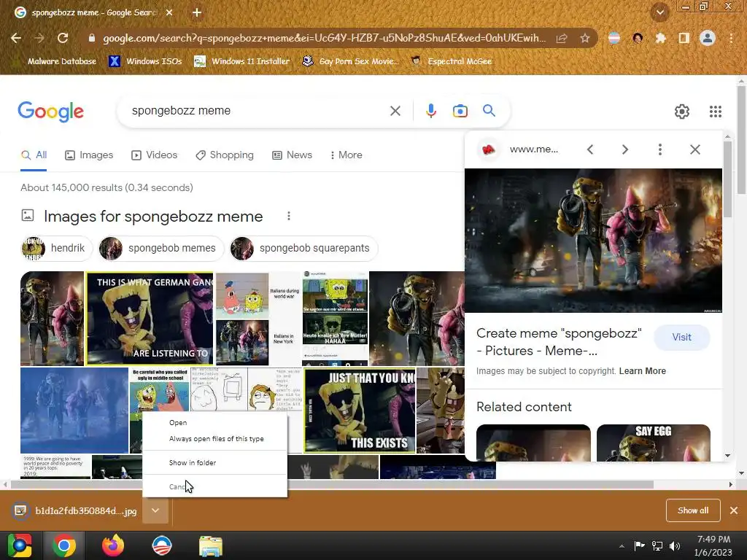Search by image with camera icon
This screenshot has width=747, height=560.
click(460, 111)
